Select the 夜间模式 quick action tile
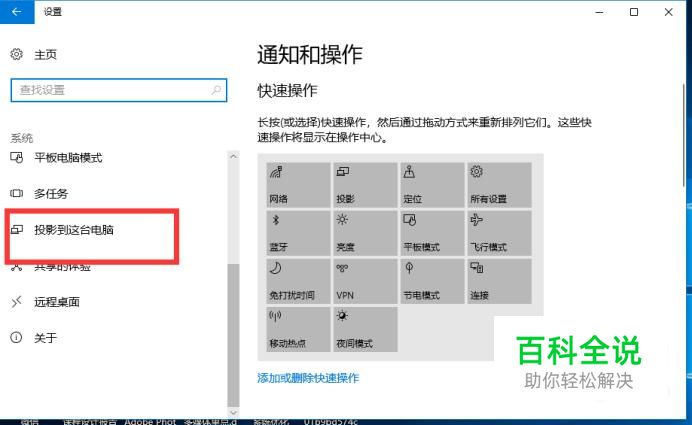Viewport: 692px width, 425px height. 365,329
